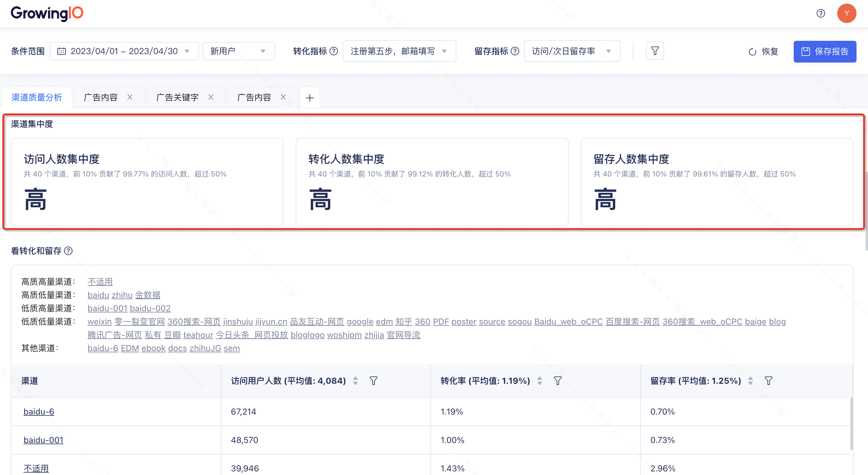Click the page's vertical scrollbar
Viewport: 868px width, 475px height.
(866, 211)
